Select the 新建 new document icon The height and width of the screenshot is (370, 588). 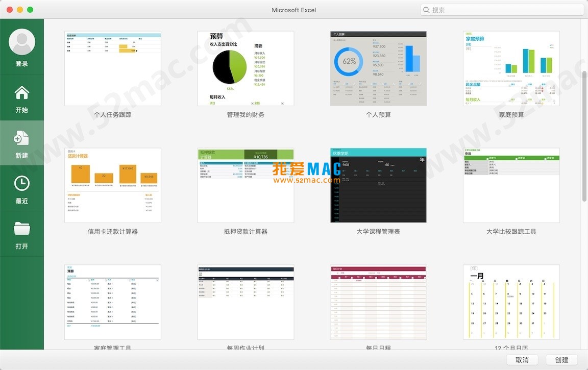(21, 138)
